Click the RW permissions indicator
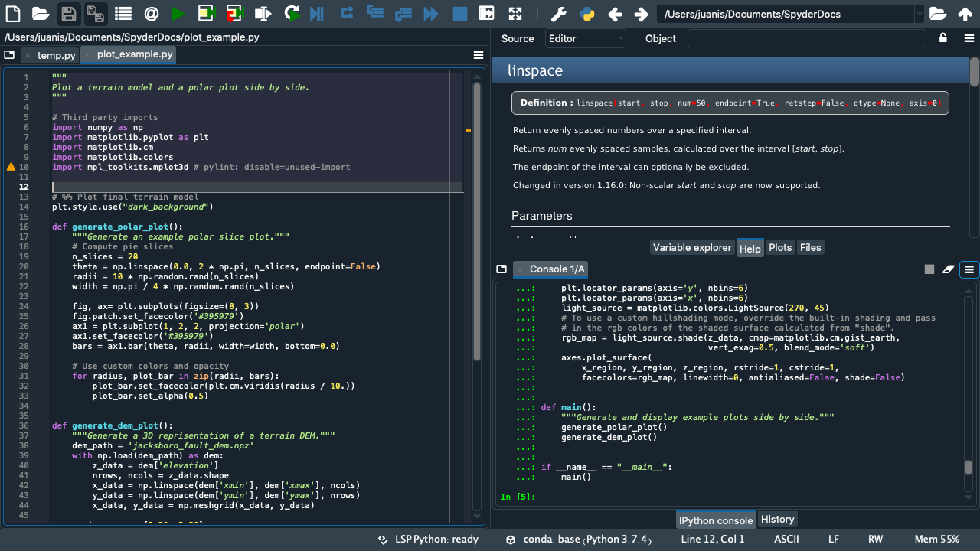Viewport: 980px width, 551px height. 875,540
